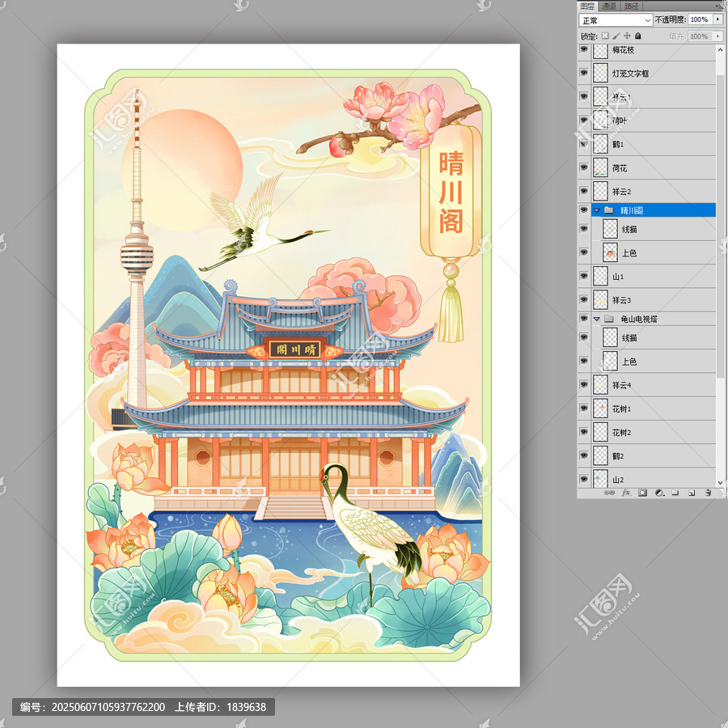This screenshot has height=728, width=728.
Task: Click the link layers chain icon
Action: tap(609, 493)
